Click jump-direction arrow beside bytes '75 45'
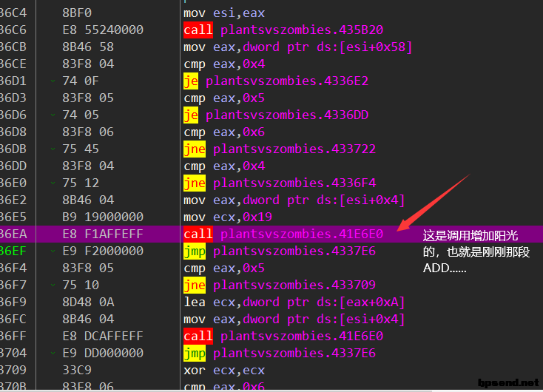Screen dimensions: 543x392 pyautogui.click(x=53, y=149)
